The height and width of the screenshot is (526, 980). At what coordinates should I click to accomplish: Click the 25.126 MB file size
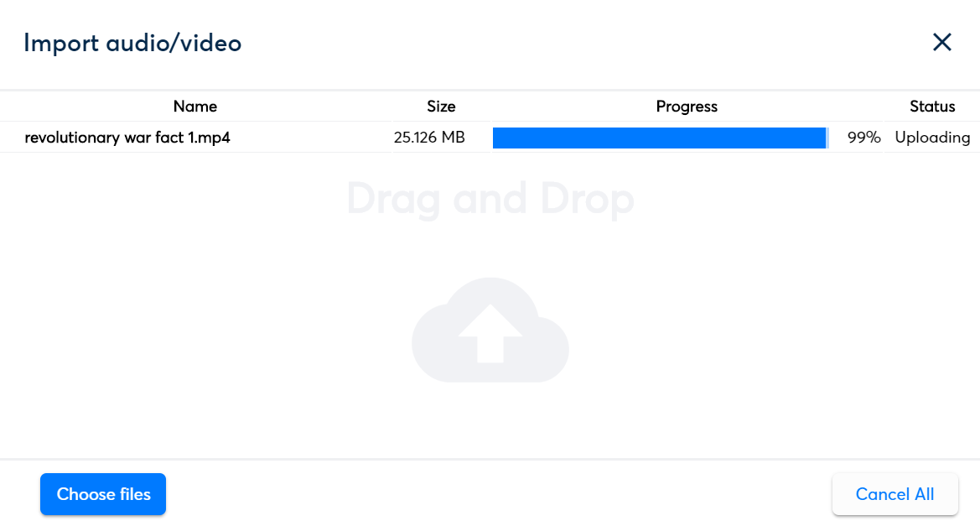tap(429, 138)
